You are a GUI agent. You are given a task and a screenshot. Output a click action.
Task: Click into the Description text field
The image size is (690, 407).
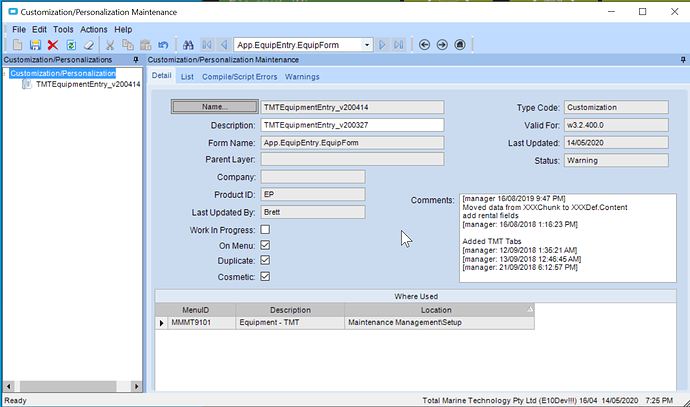coord(351,125)
